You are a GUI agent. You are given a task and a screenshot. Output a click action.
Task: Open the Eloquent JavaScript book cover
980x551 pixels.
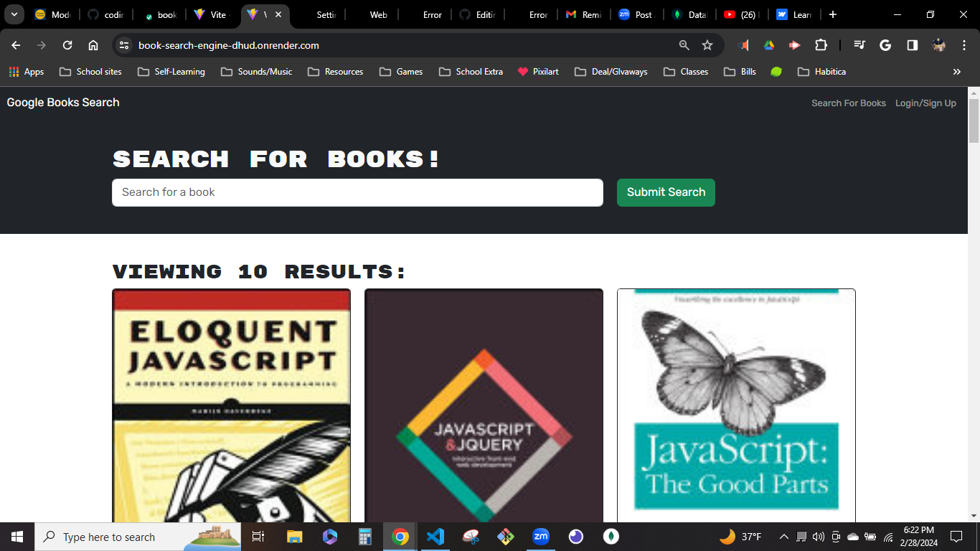(231, 405)
